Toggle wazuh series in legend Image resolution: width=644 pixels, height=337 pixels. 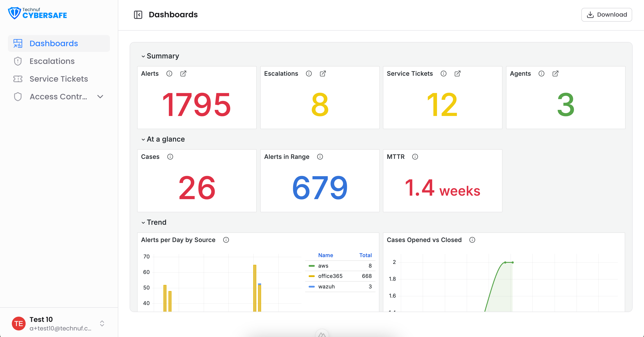pyautogui.click(x=340, y=286)
